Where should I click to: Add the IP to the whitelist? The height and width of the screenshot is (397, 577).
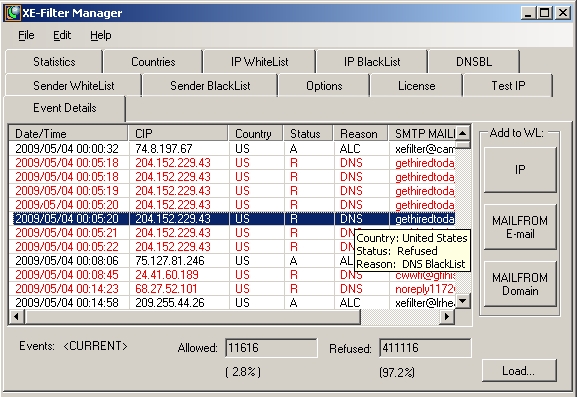point(520,170)
